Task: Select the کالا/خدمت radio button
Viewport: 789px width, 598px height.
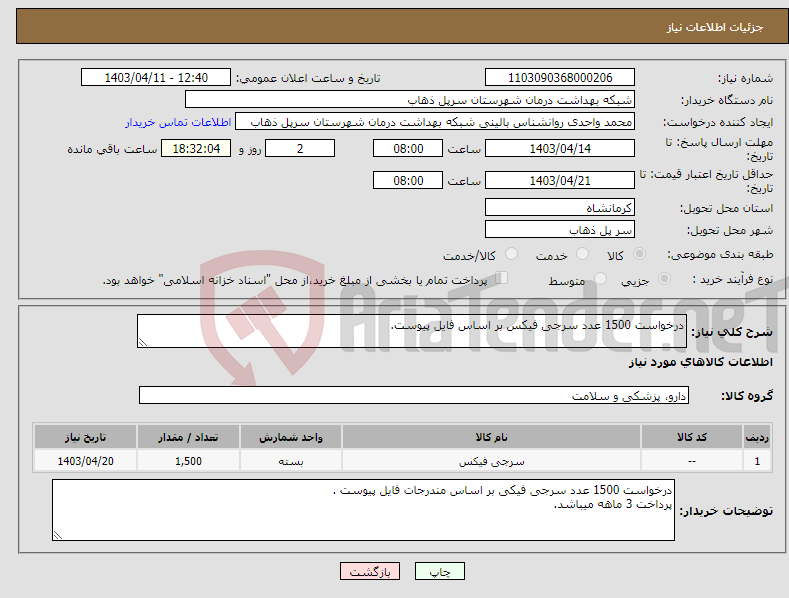Action: click(x=511, y=254)
